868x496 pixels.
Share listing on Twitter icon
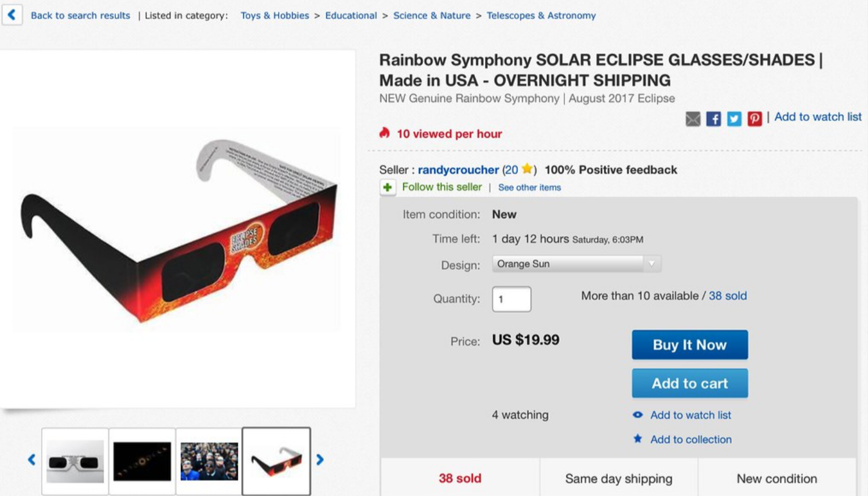[734, 119]
